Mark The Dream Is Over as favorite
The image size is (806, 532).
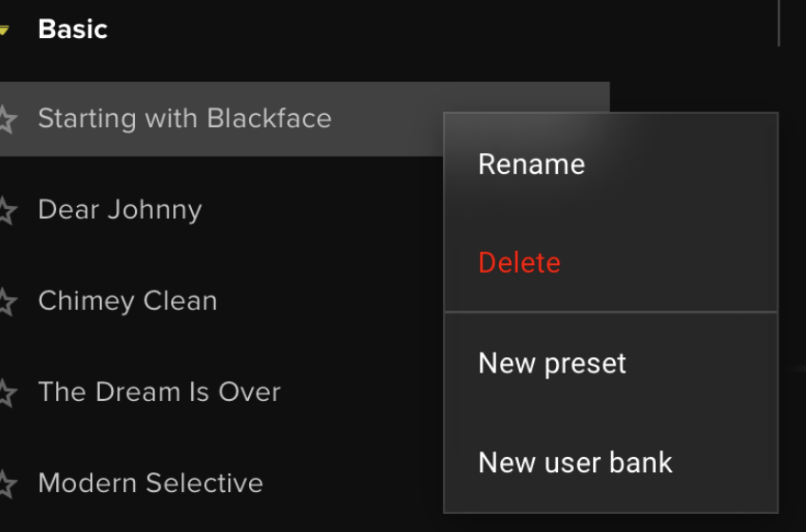tap(6, 393)
